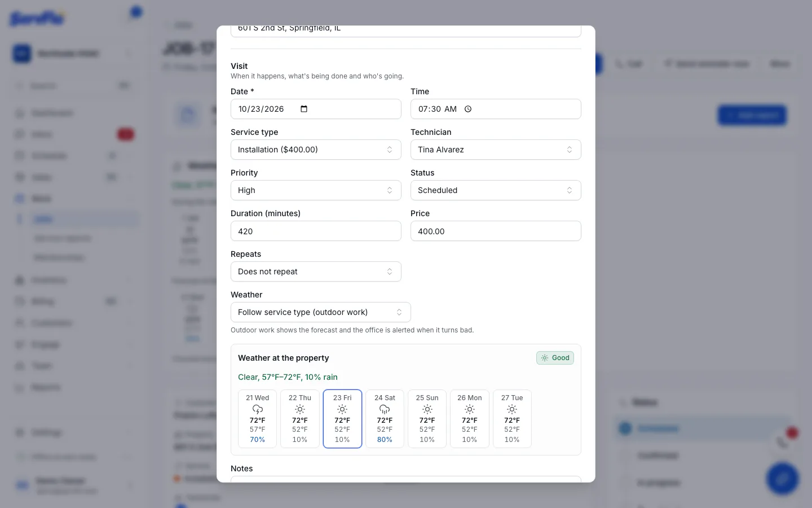This screenshot has height=508, width=812.
Task: Select the 25 Sun forecast card
Action: coord(427,419)
